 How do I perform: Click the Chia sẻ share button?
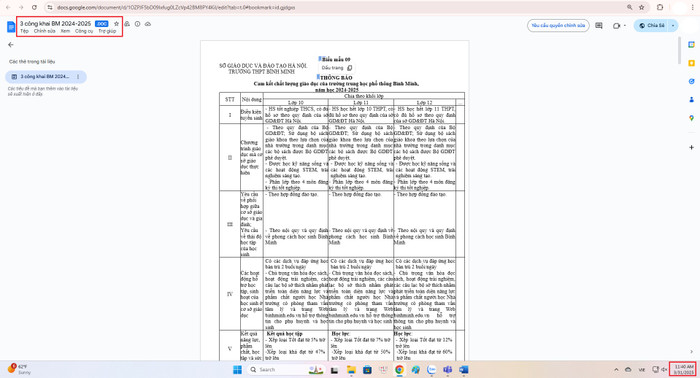(x=652, y=25)
